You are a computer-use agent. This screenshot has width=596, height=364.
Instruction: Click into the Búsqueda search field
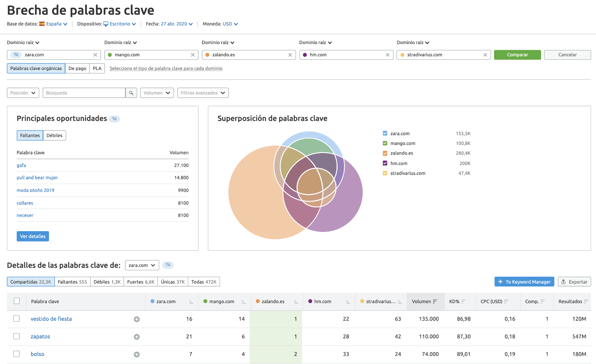[84, 93]
